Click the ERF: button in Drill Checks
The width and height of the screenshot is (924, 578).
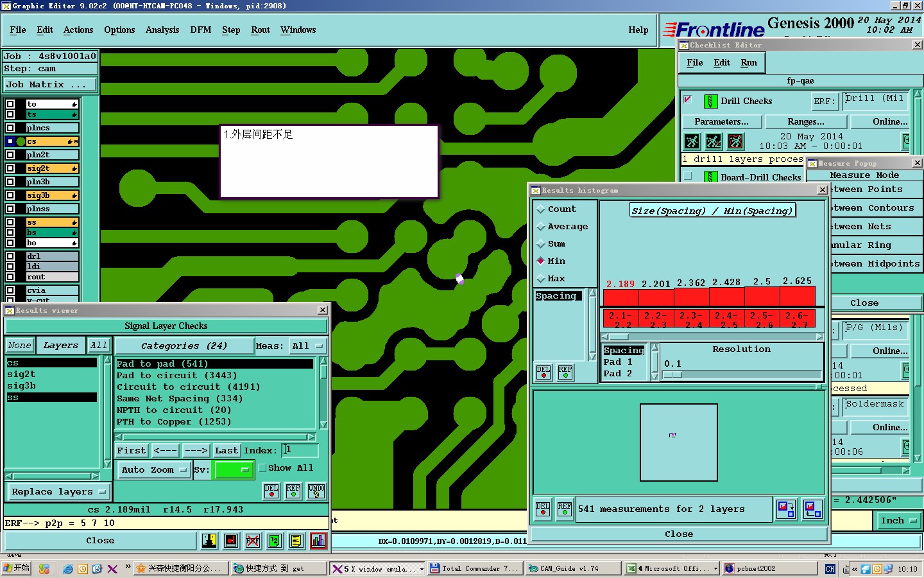825,101
